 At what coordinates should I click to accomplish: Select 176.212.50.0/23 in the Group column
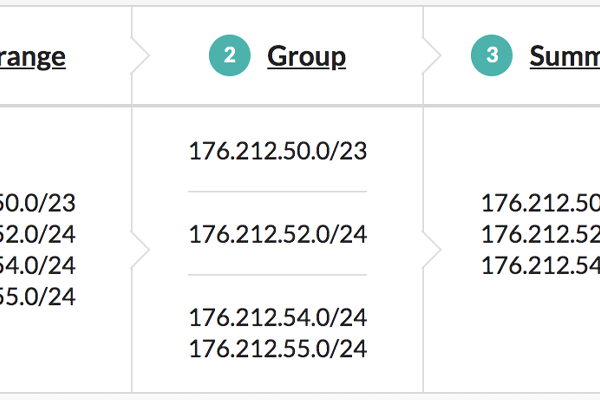click(x=278, y=151)
